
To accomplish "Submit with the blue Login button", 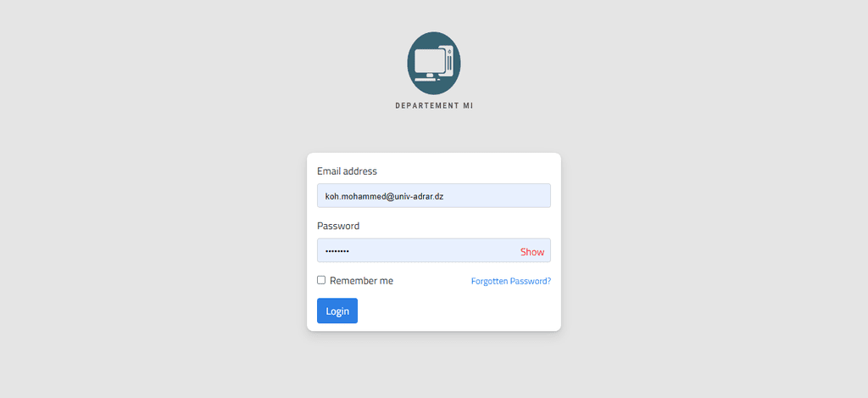I will [337, 311].
